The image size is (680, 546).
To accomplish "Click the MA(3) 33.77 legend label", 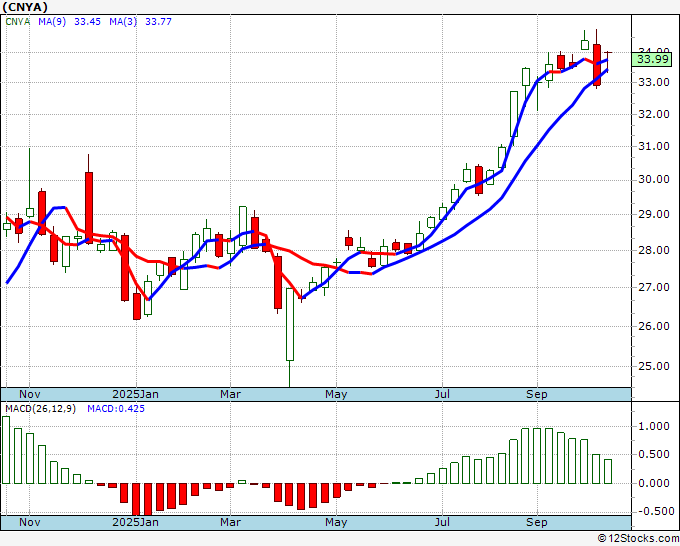I will click(x=138, y=22).
